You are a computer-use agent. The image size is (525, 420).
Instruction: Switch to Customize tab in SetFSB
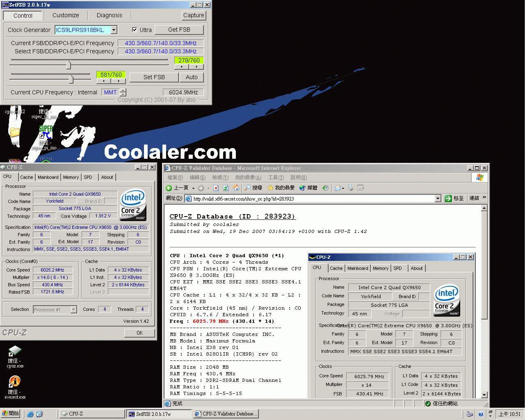tap(66, 15)
